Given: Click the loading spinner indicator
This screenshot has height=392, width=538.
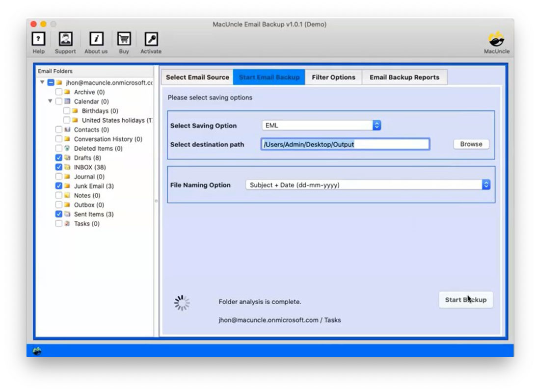Looking at the screenshot, I should 182,303.
